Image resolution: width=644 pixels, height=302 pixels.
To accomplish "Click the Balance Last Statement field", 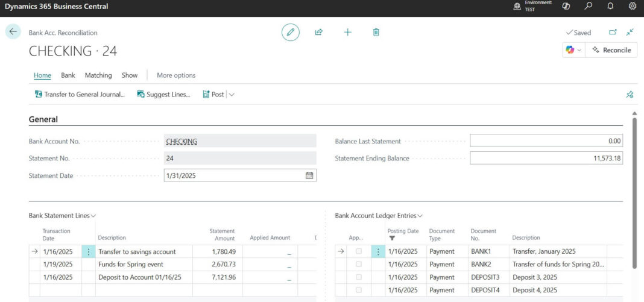I will coord(546,140).
